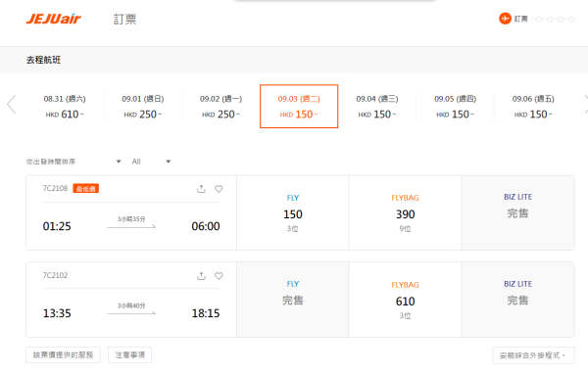Select date 09.05 HKD 150
This screenshot has height=374, width=588.
455,107
